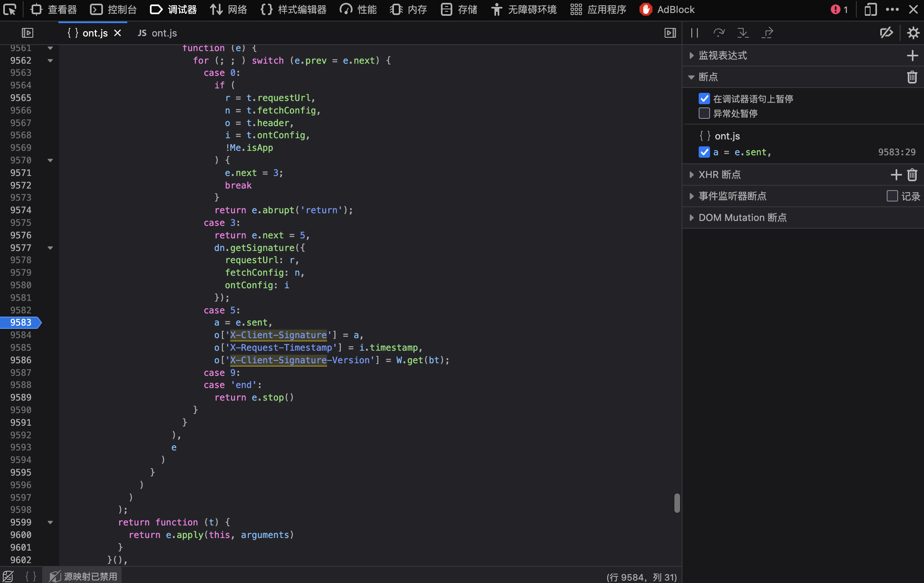Toggle the sources sidebar pane icon
Image resolution: width=924 pixels, height=583 pixels.
point(28,33)
